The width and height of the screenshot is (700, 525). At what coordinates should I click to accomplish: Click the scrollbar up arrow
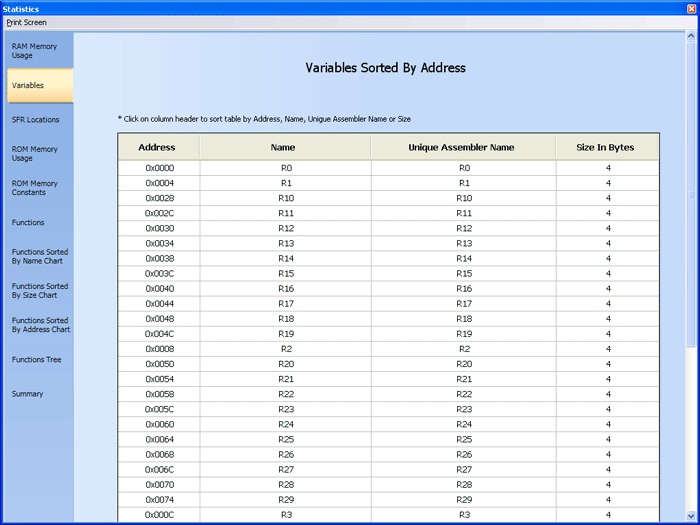coord(691,36)
